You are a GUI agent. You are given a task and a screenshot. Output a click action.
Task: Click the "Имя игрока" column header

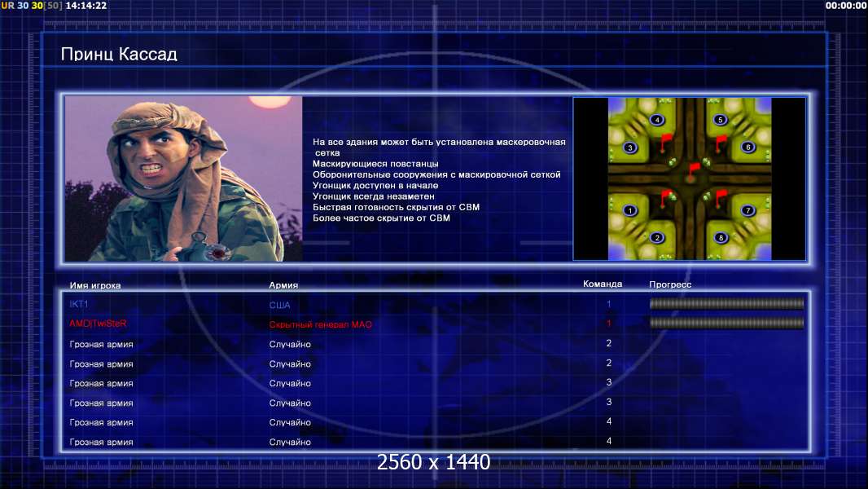pos(95,286)
